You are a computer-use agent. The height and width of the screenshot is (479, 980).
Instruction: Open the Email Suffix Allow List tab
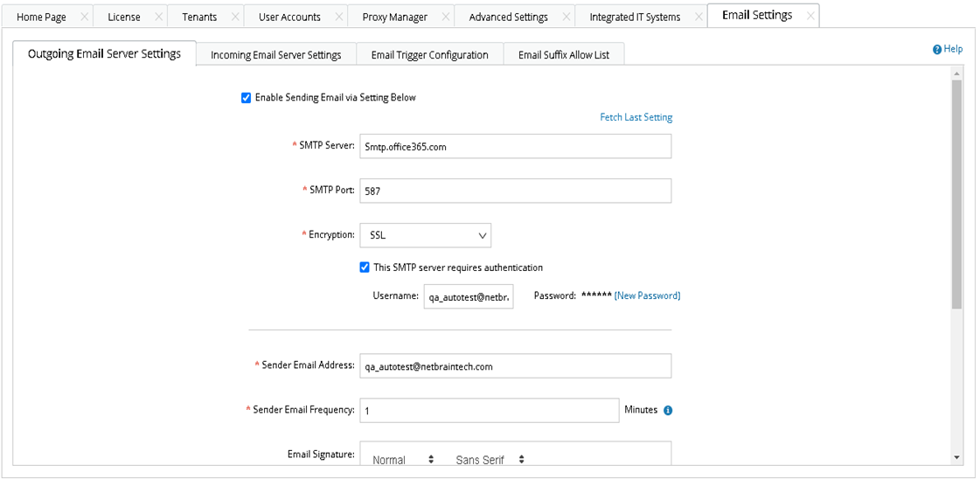point(564,55)
